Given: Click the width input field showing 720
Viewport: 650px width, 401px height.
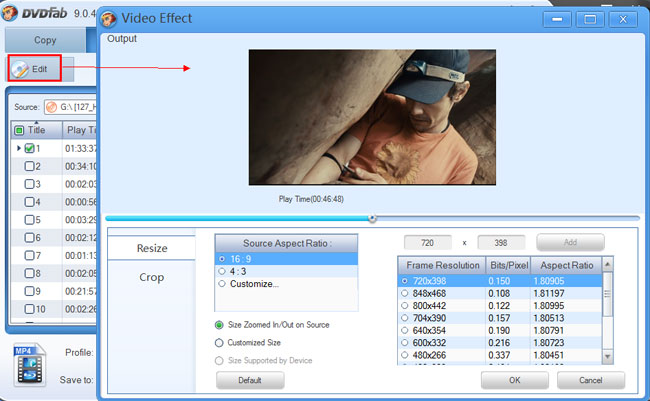Looking at the screenshot, I should point(427,242).
